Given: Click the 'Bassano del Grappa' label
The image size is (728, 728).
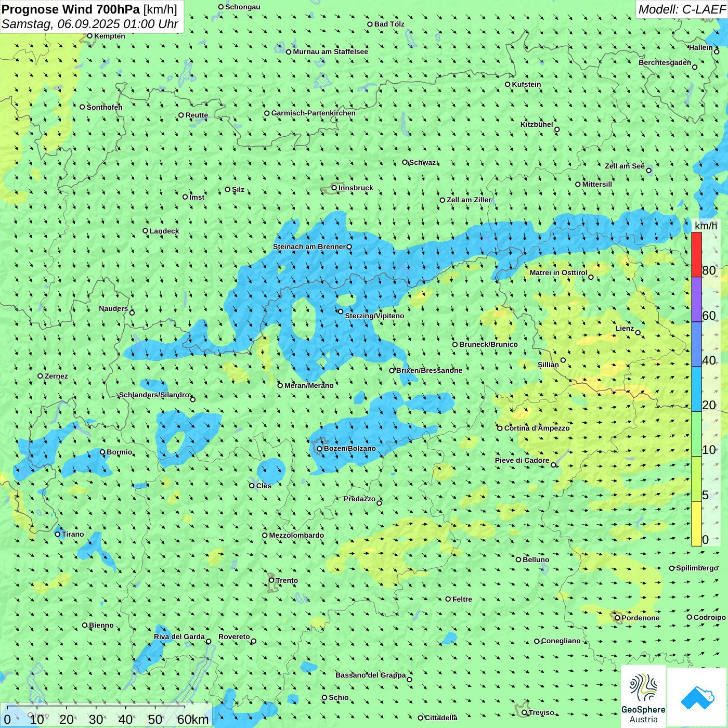Looking at the screenshot, I should 371,675.
